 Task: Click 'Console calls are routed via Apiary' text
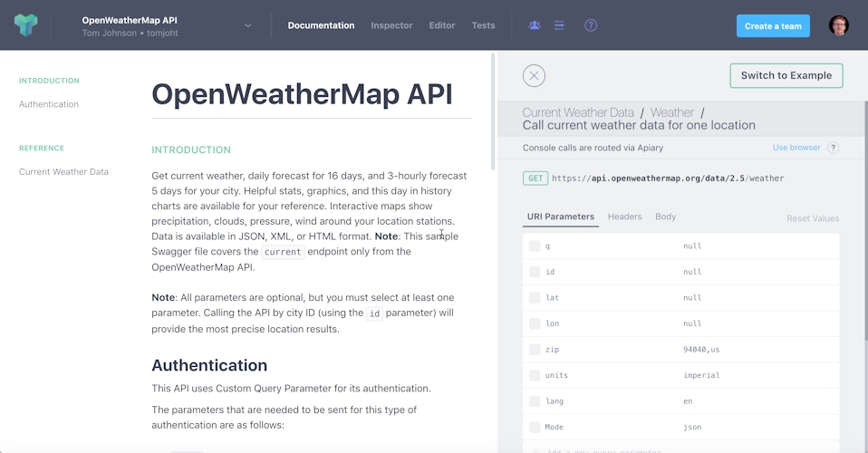tap(593, 148)
